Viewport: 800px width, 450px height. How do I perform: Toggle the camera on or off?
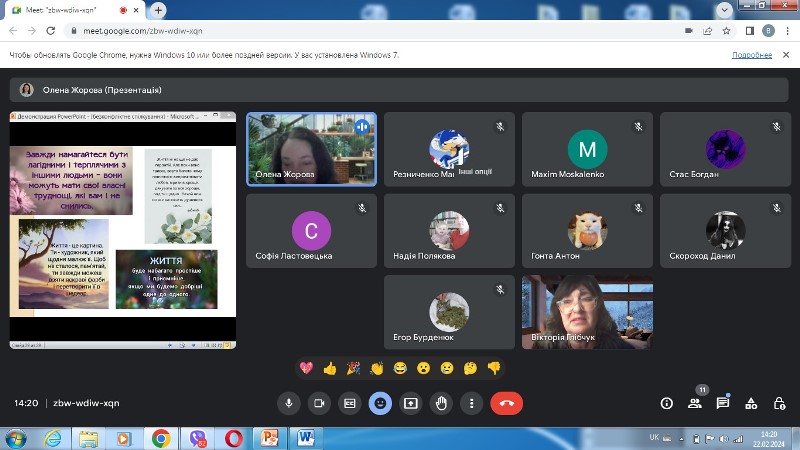(319, 404)
